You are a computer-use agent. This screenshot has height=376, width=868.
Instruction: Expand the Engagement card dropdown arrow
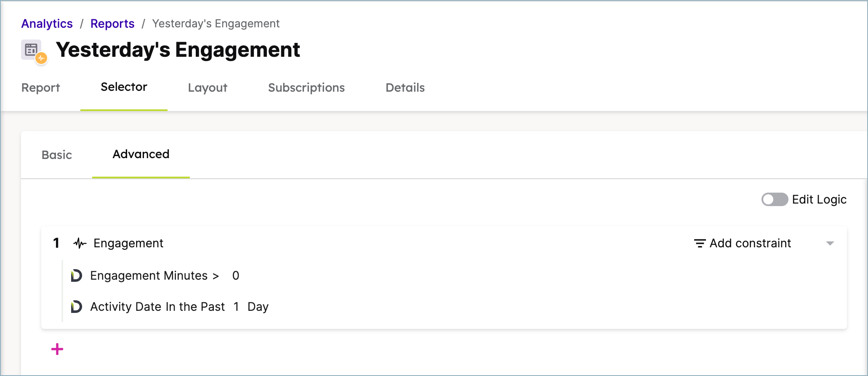click(830, 244)
